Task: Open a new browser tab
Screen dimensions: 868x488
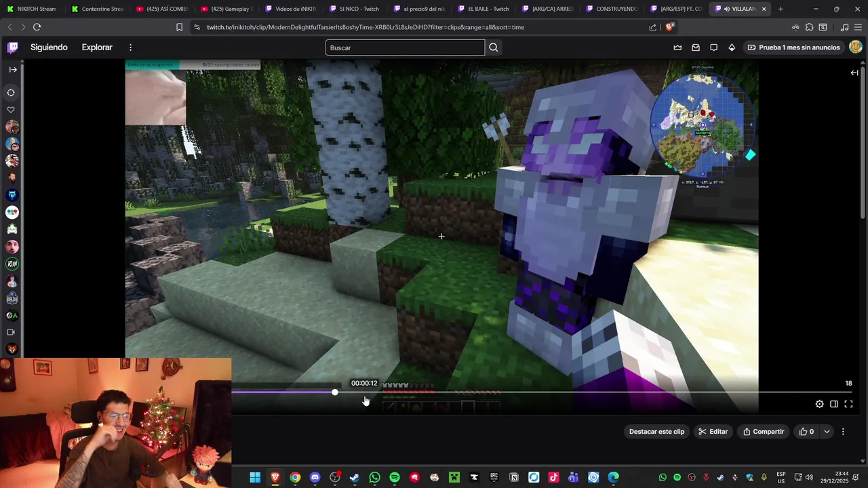Action: point(781,9)
